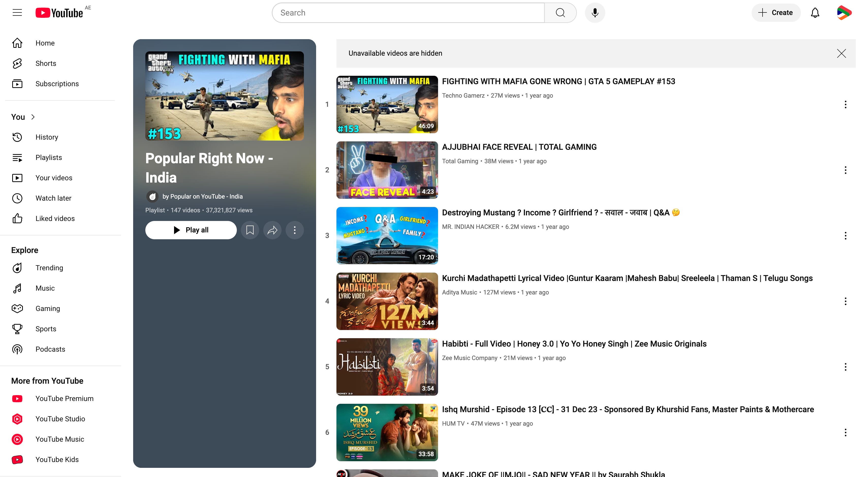Save playlist with the bookmark icon

[x=250, y=230]
